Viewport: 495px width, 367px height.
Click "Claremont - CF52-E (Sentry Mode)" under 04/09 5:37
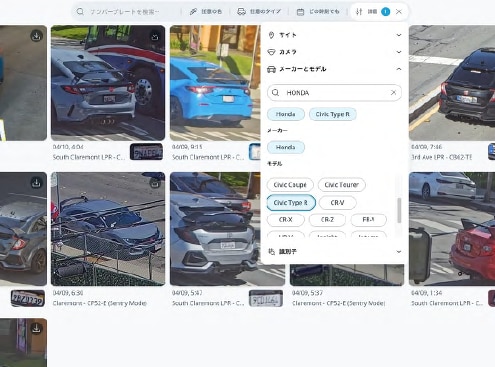338,303
